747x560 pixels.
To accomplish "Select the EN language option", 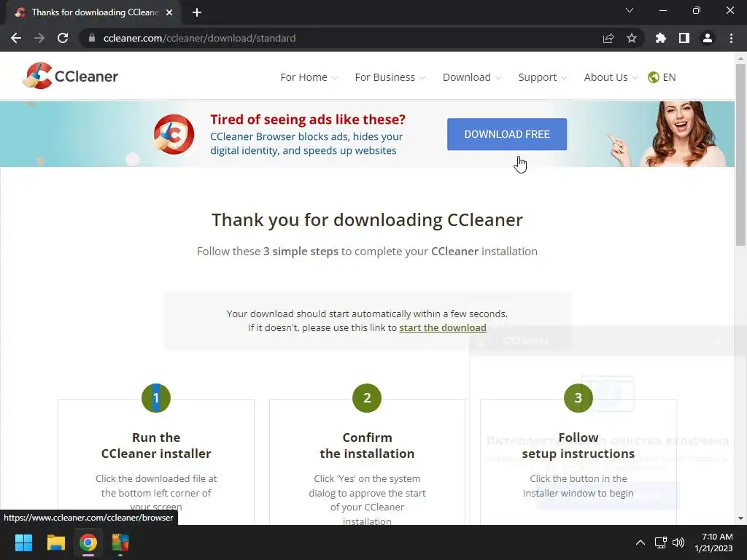I will [669, 77].
